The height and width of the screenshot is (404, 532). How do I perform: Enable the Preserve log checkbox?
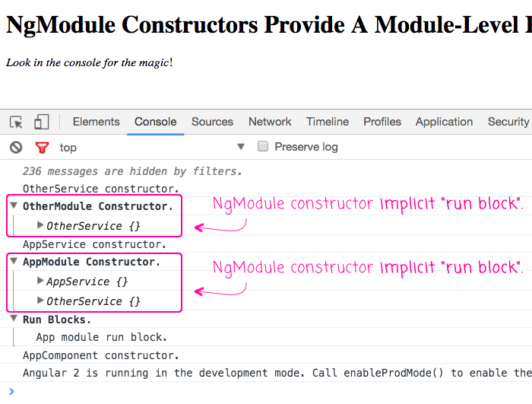click(263, 146)
